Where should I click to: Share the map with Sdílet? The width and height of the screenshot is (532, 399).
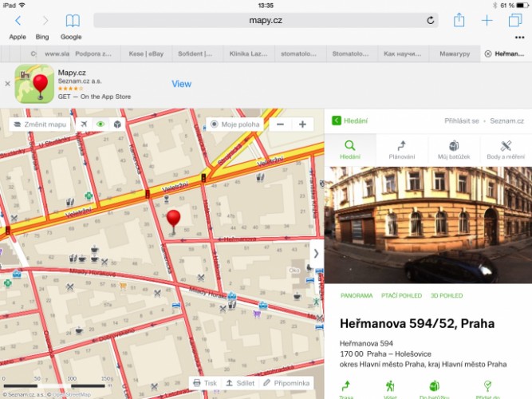(x=240, y=383)
